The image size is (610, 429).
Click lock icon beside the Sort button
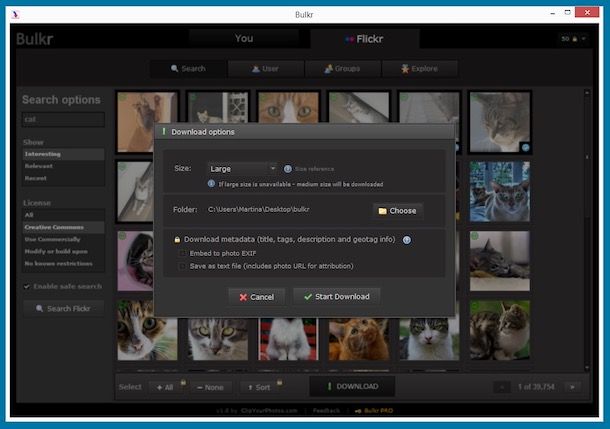(279, 383)
